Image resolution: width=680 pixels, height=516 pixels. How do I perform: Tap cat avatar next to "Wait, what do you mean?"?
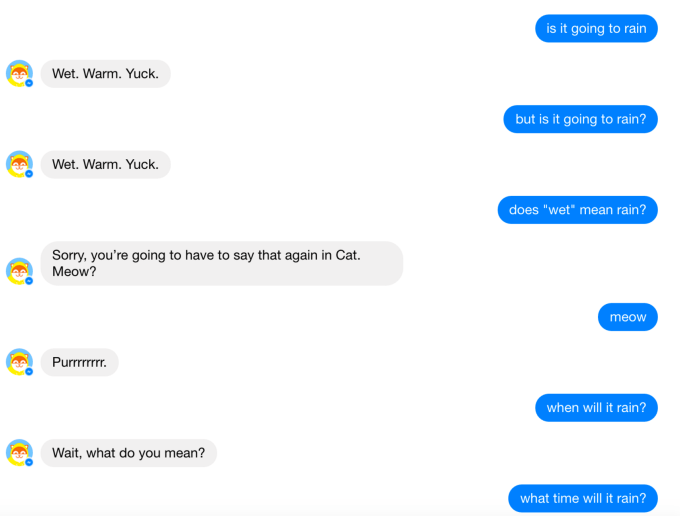click(18, 452)
